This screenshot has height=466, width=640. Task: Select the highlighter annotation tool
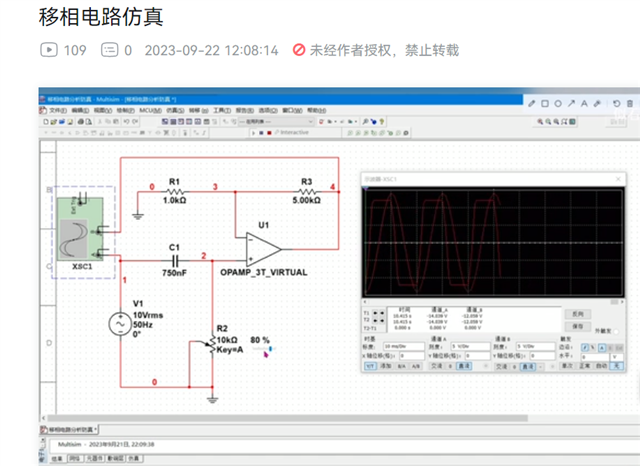[598, 104]
